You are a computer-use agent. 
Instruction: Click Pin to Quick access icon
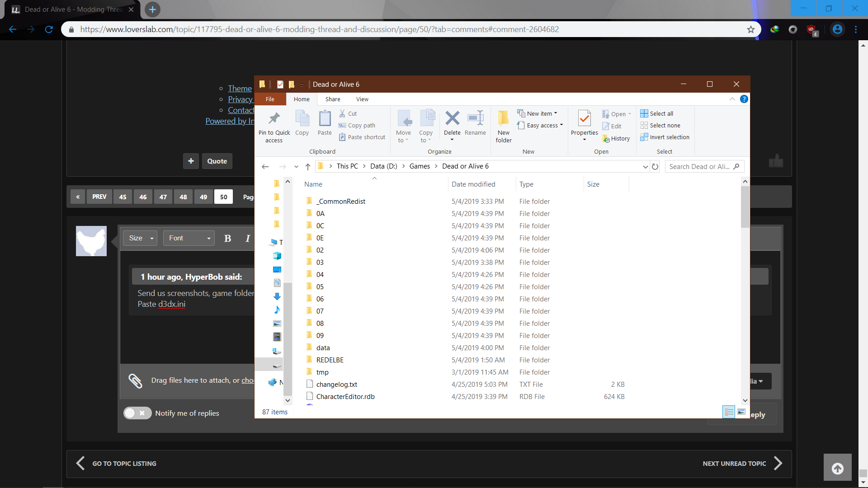[274, 119]
